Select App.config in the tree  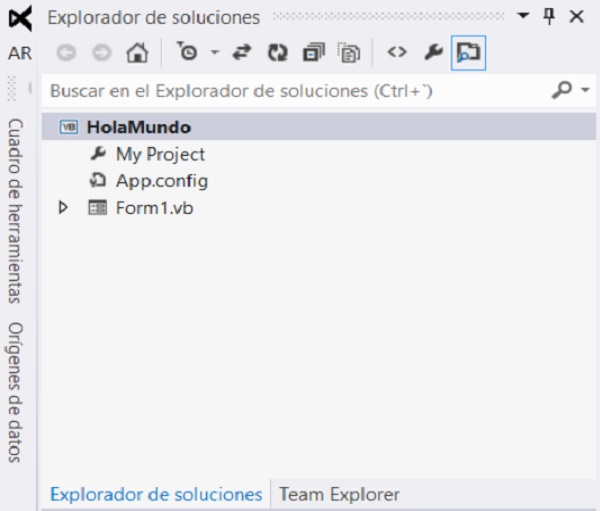(x=162, y=181)
